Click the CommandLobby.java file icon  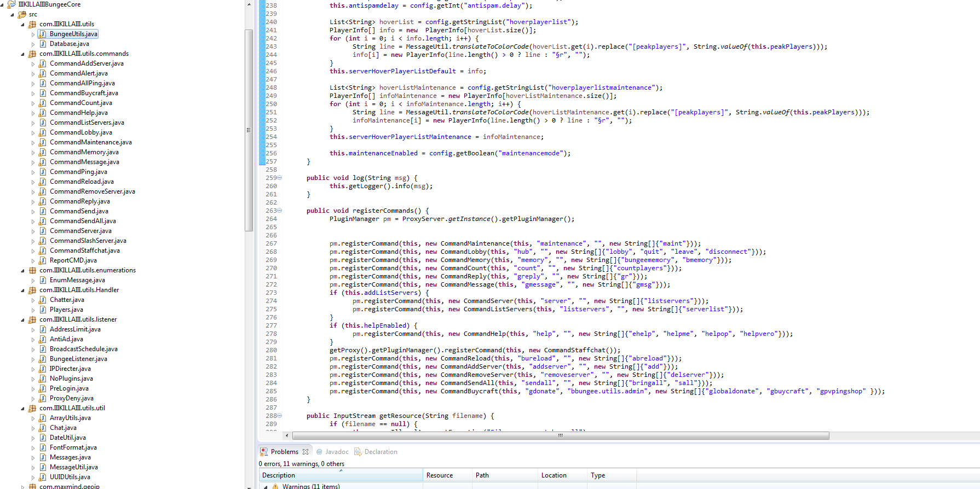tap(43, 132)
